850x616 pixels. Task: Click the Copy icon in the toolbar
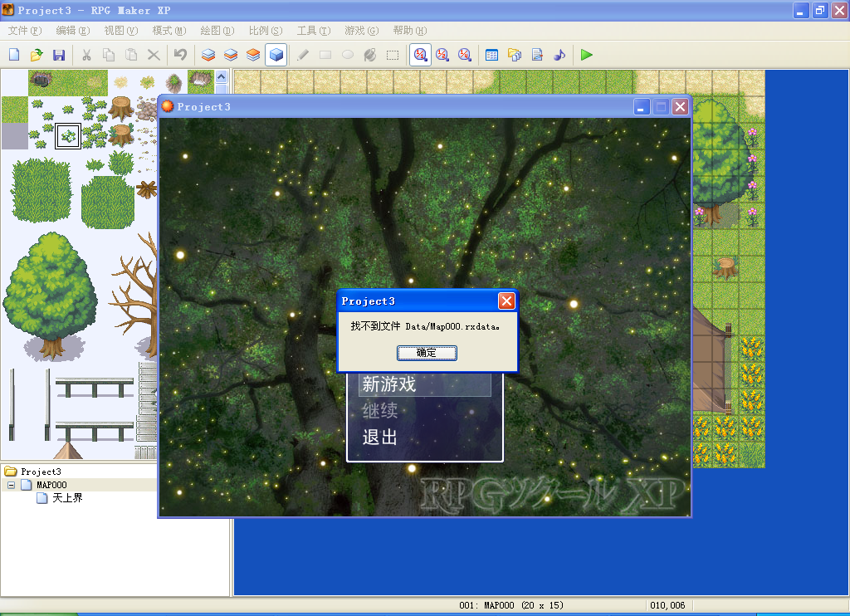pyautogui.click(x=109, y=55)
